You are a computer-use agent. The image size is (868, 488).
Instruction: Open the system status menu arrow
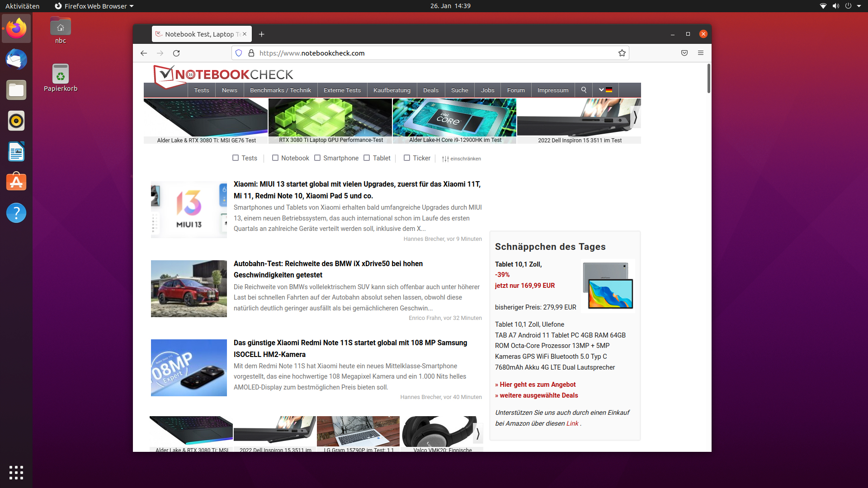pos(859,6)
